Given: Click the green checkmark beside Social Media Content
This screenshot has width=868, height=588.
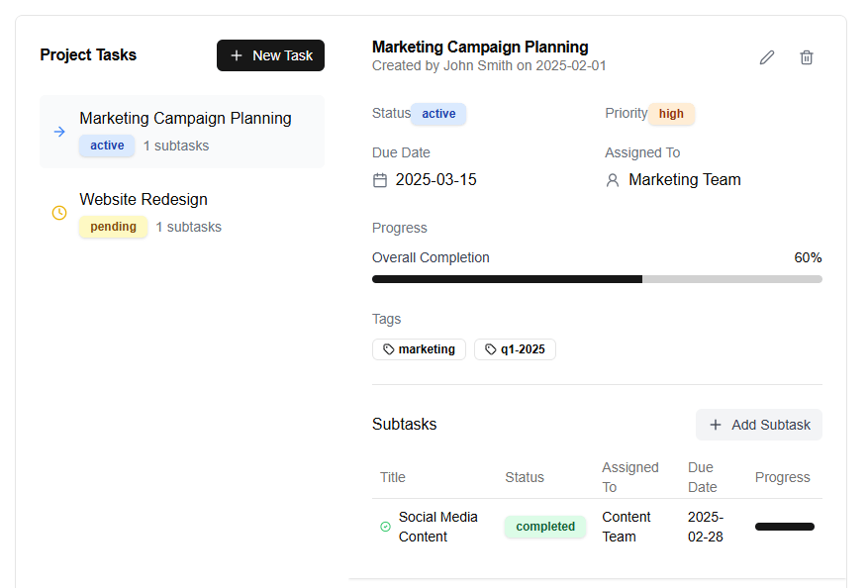Looking at the screenshot, I should (385, 527).
